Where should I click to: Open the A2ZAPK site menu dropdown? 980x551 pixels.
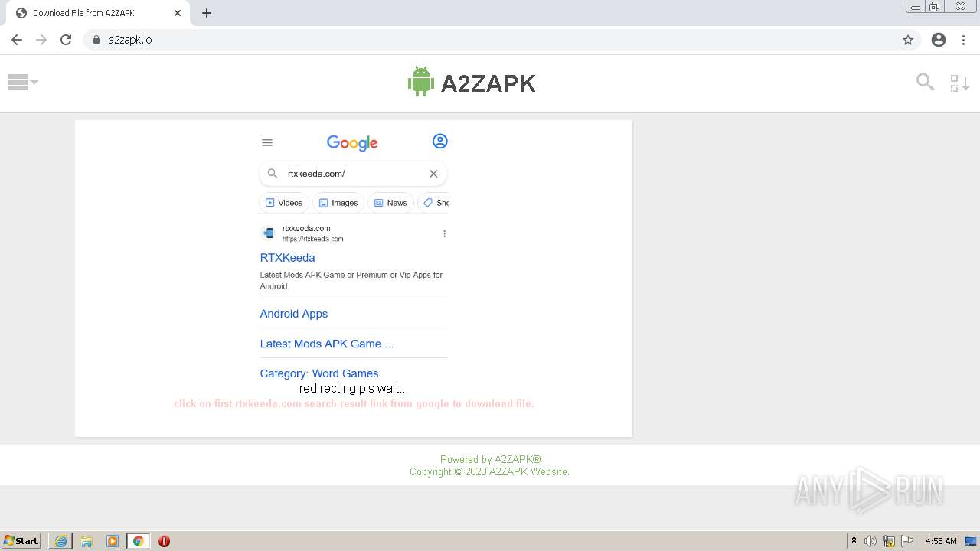22,82
